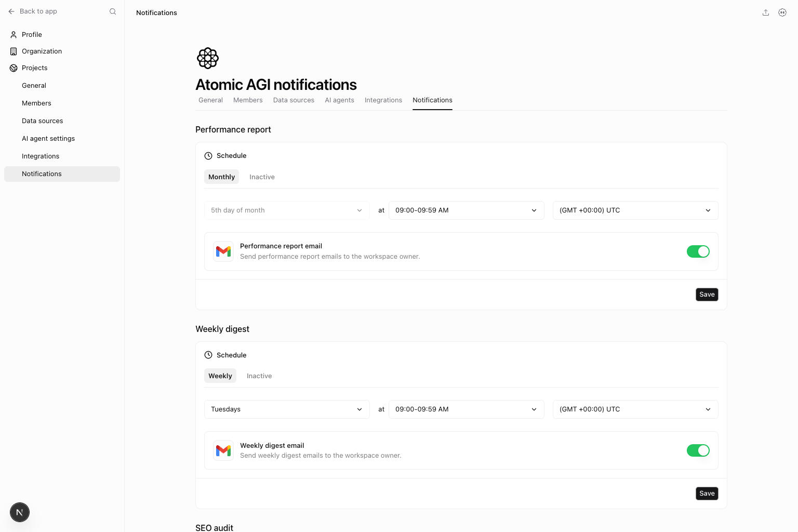Open Members in the sidebar
The image size is (798, 532).
click(62, 103)
